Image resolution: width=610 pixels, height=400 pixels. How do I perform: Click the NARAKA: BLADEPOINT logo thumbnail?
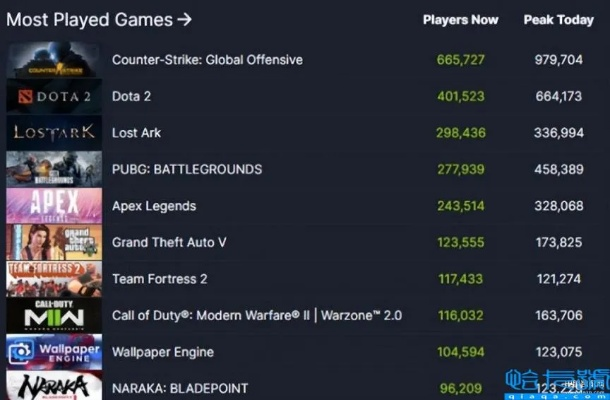point(54,386)
